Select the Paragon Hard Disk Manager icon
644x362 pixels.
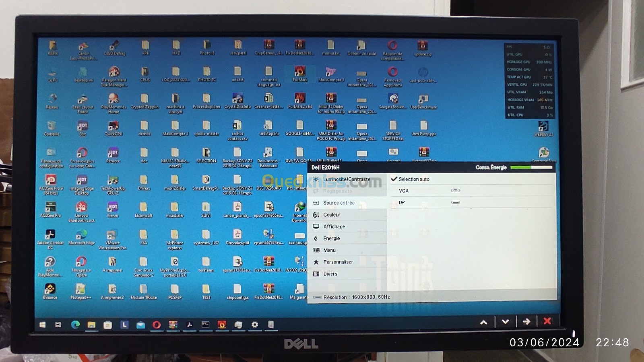pos(114,77)
